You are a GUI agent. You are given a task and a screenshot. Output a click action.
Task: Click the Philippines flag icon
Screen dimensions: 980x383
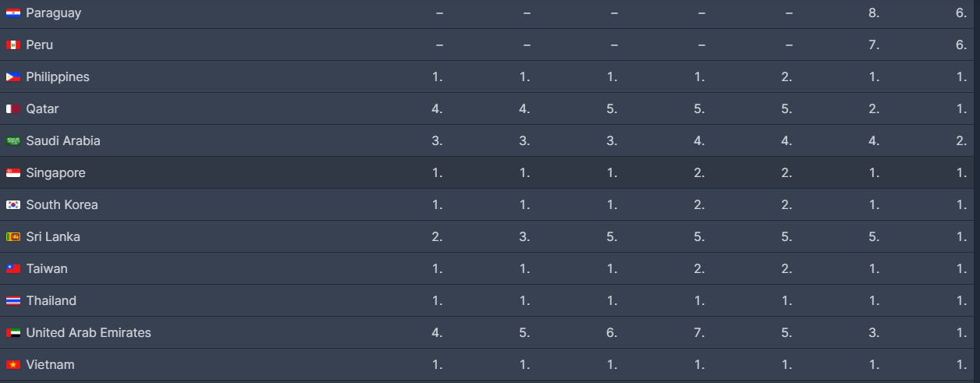pos(13,77)
